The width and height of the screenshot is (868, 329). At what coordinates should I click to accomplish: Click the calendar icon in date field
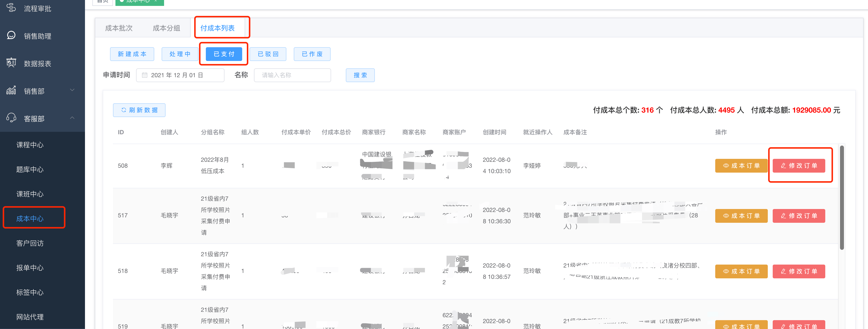point(145,75)
